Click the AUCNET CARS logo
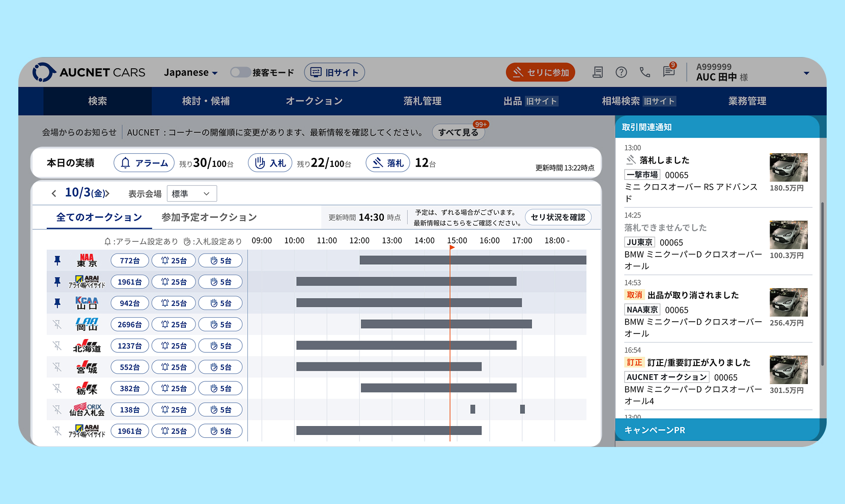Viewport: 845px width, 504px height. tap(89, 72)
